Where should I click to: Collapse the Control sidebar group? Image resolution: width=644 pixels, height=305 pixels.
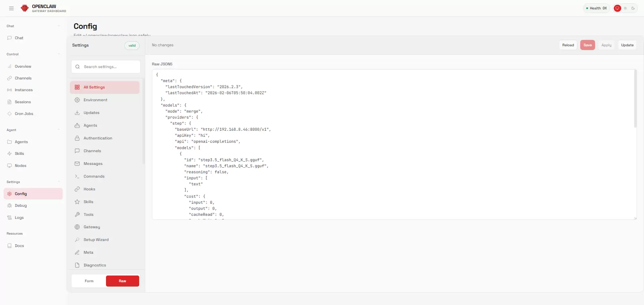(59, 54)
